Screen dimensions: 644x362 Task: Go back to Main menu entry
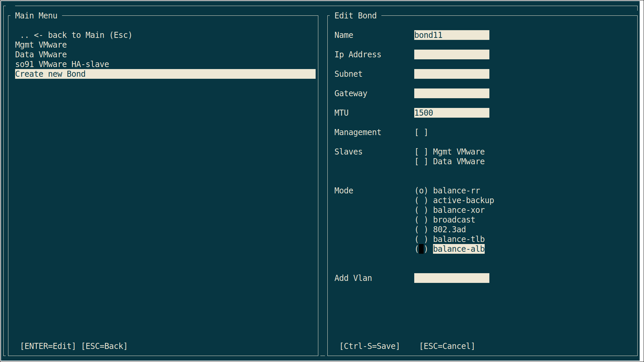76,35
